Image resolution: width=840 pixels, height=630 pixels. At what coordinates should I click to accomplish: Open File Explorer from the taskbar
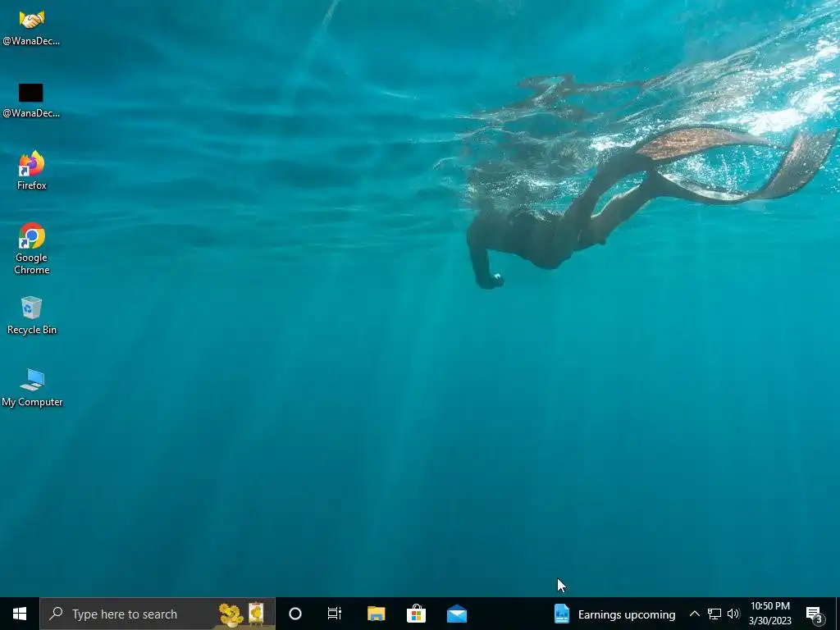tap(376, 614)
